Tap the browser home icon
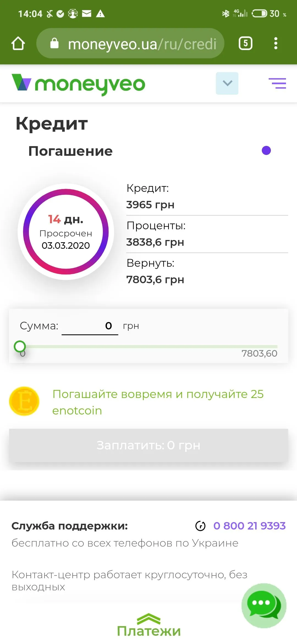 18,43
